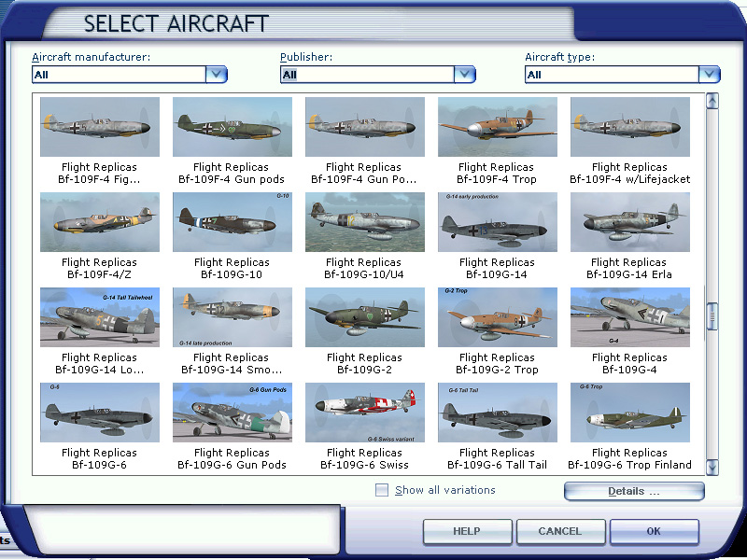Click the aircraft list scrollbar thumb
This screenshot has width=747, height=560.
(x=712, y=316)
